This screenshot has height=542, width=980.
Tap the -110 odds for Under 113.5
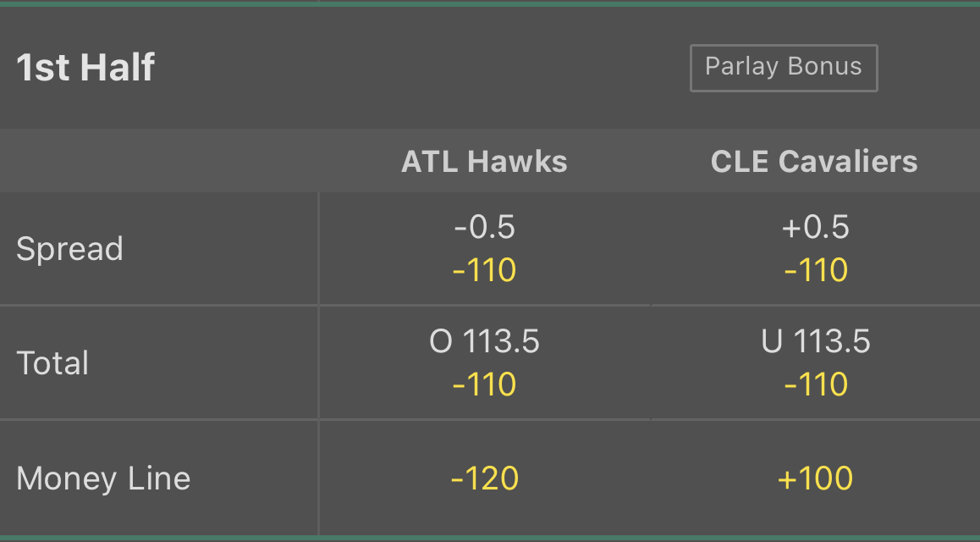click(815, 384)
